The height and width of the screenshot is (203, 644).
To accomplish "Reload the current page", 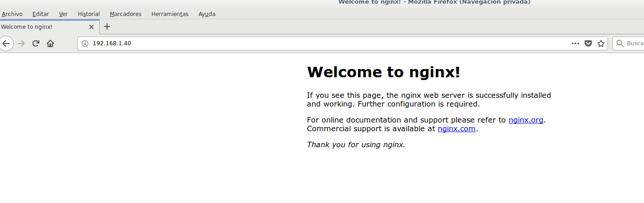I will pos(36,43).
